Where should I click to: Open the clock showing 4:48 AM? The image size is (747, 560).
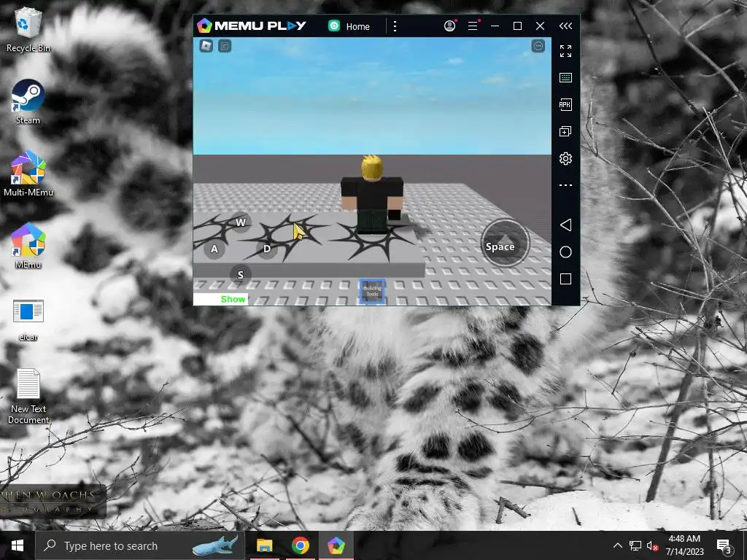tap(684, 545)
